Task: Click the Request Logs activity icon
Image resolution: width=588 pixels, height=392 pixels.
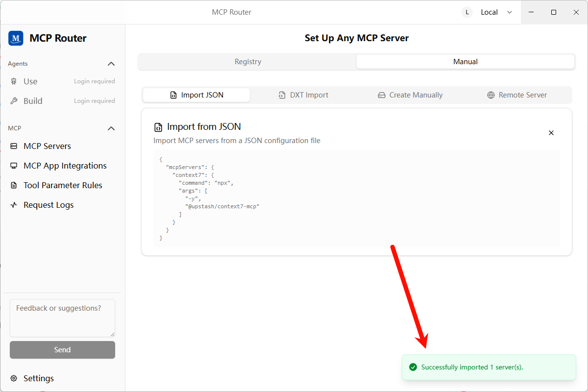Action: pyautogui.click(x=14, y=205)
